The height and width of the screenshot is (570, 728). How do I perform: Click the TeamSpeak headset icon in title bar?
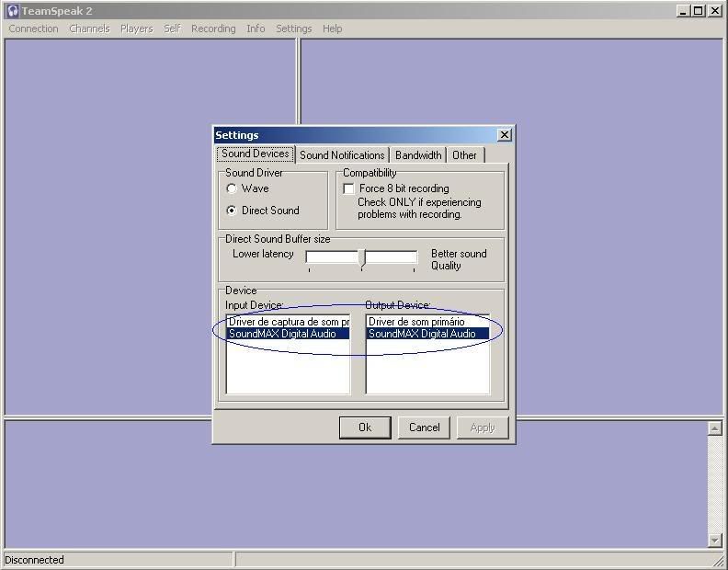coord(13,11)
